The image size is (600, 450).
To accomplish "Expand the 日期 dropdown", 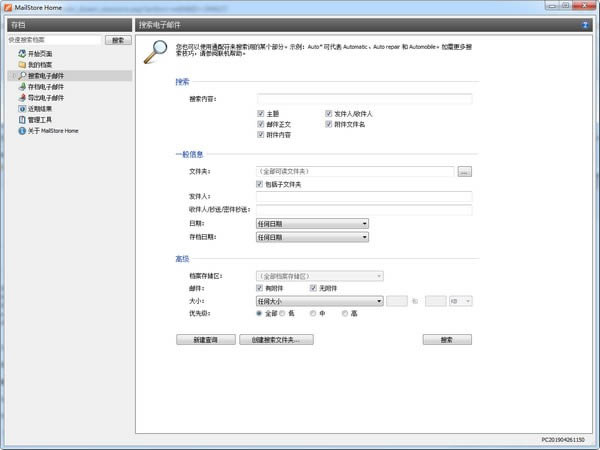I will click(x=312, y=223).
